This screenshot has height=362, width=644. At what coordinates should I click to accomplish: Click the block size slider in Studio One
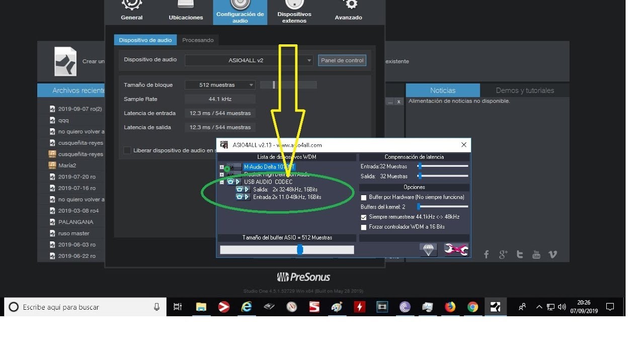pos(288,85)
